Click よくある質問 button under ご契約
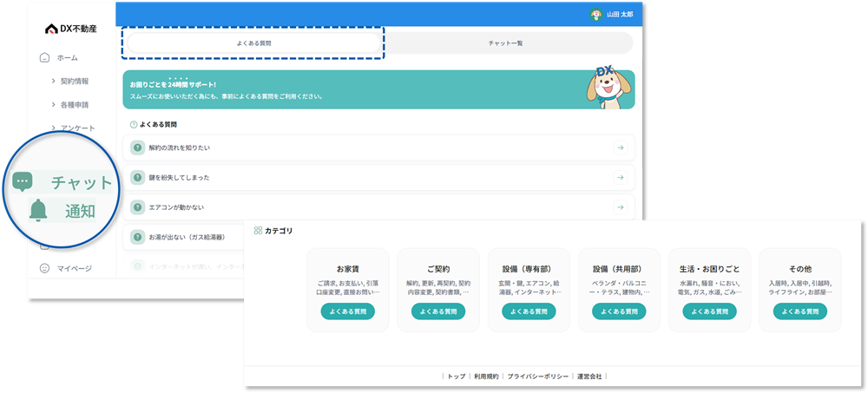The image size is (868, 393). coord(438,311)
